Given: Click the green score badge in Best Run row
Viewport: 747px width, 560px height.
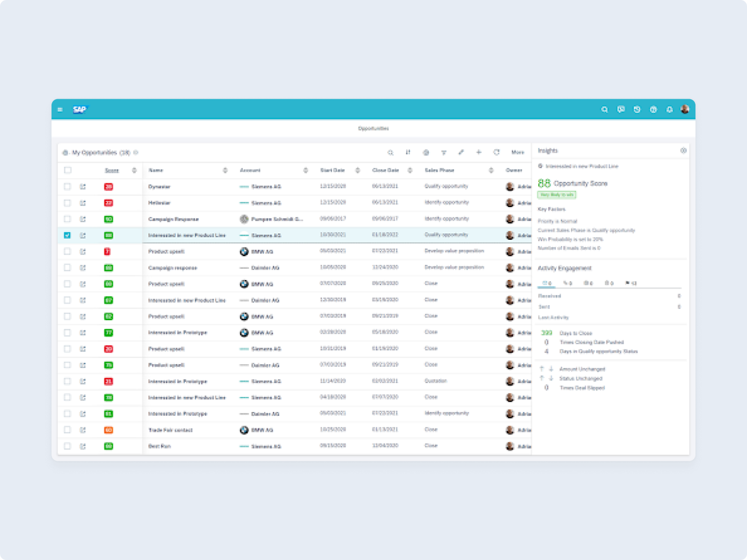Looking at the screenshot, I should (108, 446).
